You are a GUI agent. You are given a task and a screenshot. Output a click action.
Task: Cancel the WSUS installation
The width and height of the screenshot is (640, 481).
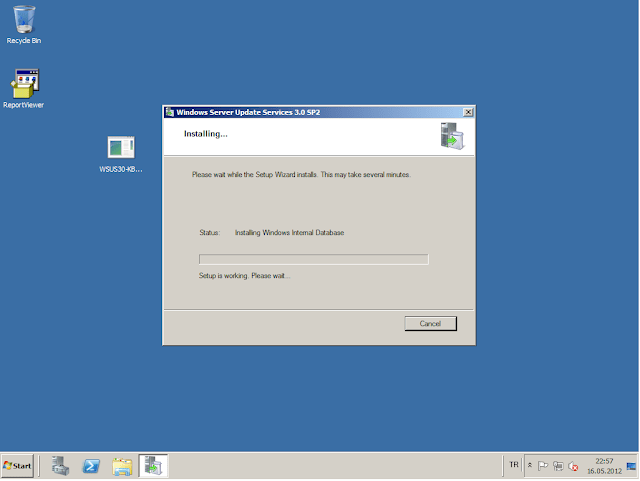[x=430, y=323]
